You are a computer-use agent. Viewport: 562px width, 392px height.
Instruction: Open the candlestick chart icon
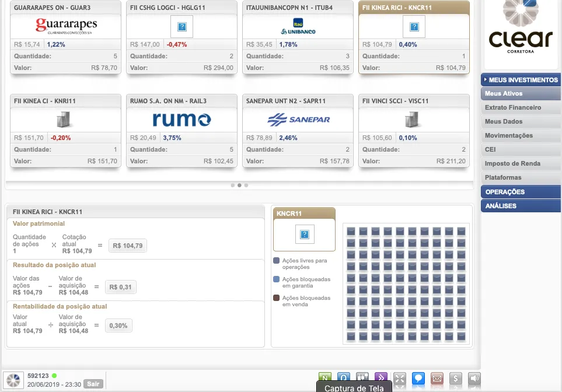pyautogui.click(x=362, y=378)
